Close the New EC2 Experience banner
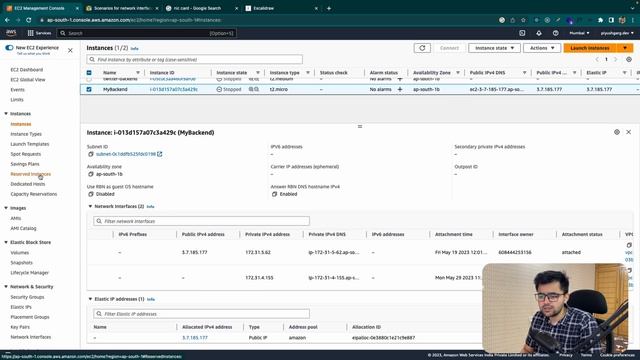 click(70, 50)
